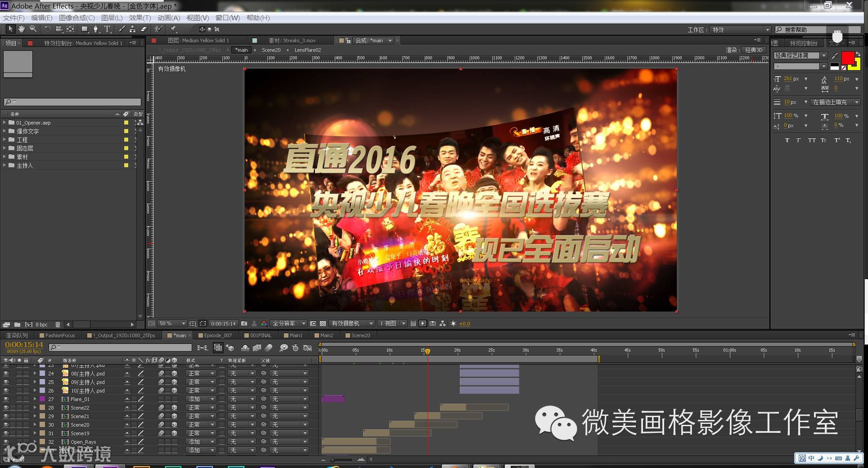Select the Puppet Pin tool
This screenshot has width=868, height=468.
click(x=173, y=29)
